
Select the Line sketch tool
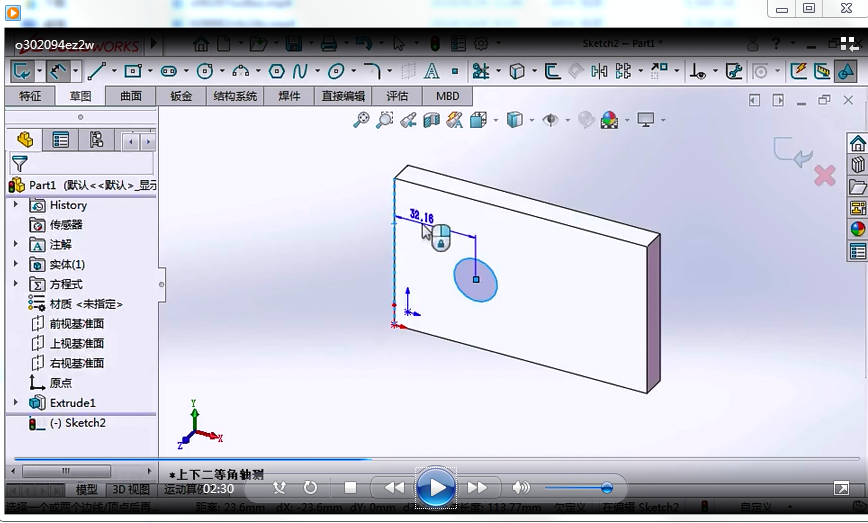tap(96, 71)
